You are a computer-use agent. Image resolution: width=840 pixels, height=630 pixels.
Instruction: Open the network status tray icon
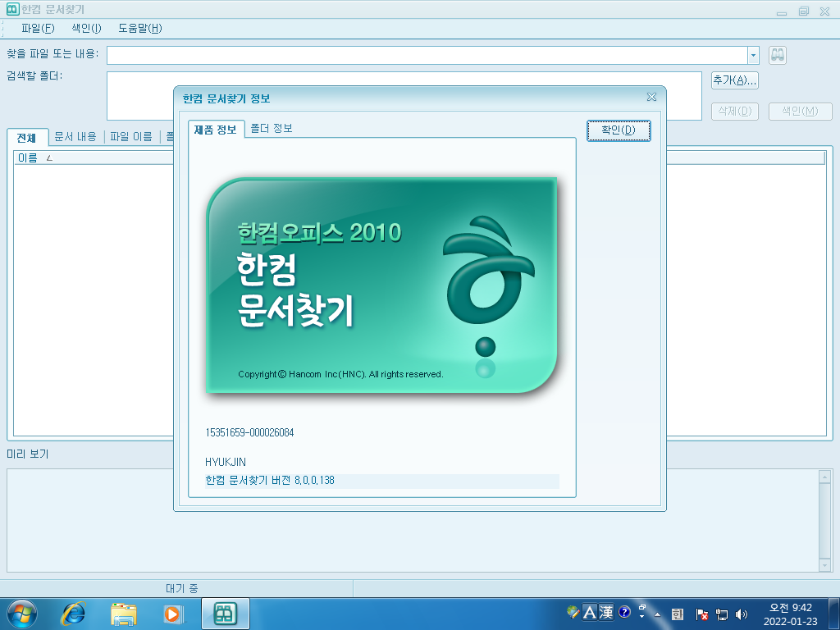722,614
